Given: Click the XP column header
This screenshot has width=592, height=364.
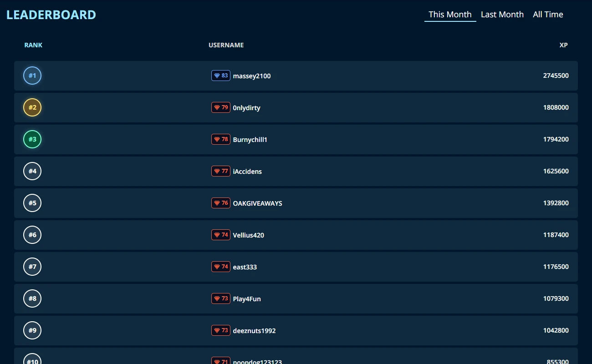Looking at the screenshot, I should [x=563, y=45].
